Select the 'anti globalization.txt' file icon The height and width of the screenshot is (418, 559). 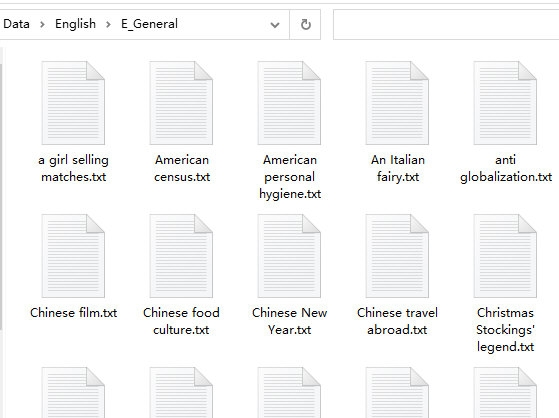505,103
